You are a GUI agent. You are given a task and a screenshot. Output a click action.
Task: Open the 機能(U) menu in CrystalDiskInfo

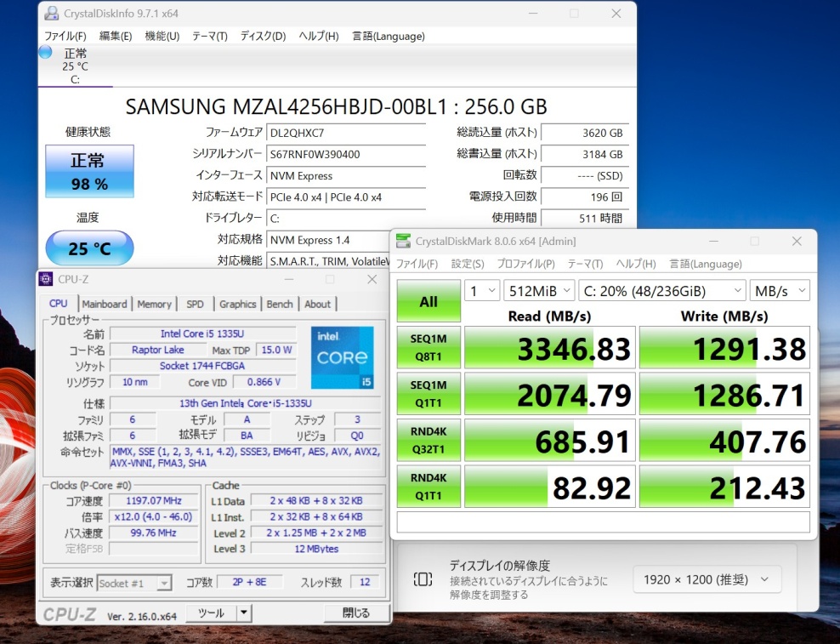click(162, 36)
